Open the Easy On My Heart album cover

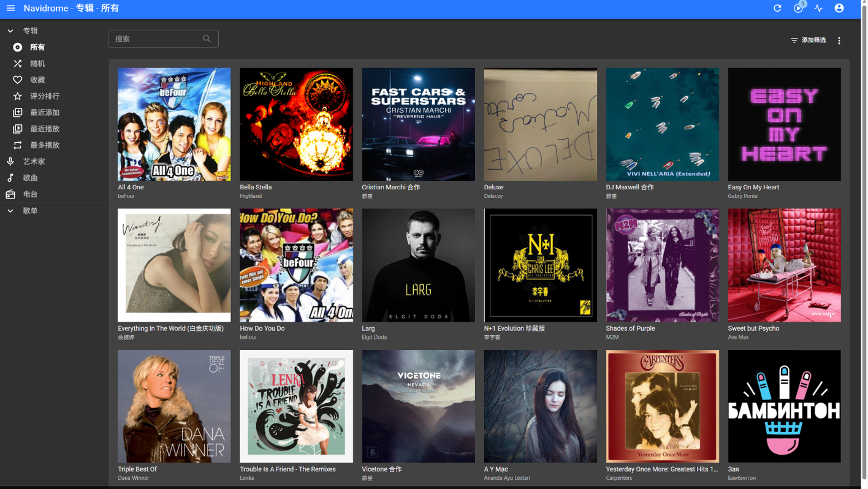coord(784,124)
